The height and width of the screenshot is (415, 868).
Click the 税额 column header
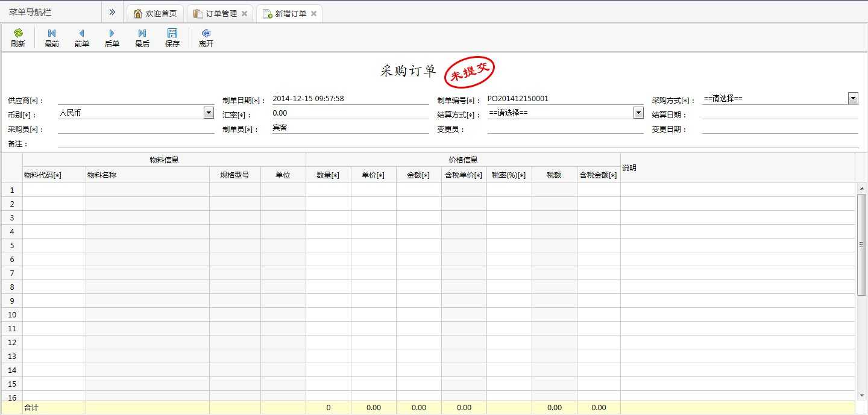click(x=555, y=175)
